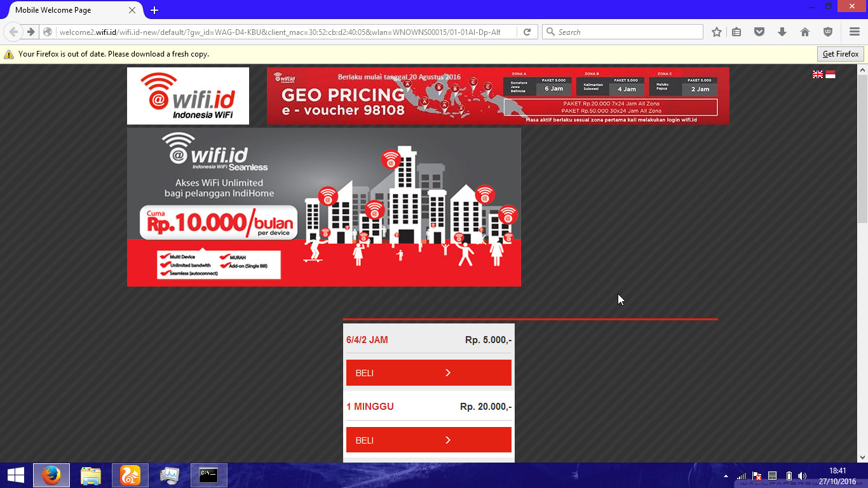Open the Firefox hamburger menu
Image resolution: width=868 pixels, height=488 pixels.
(854, 32)
